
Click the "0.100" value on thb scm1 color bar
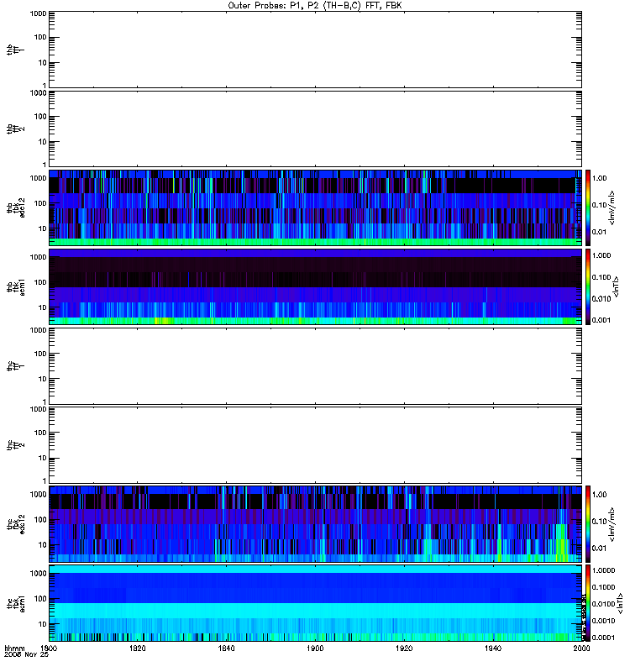click(x=601, y=277)
